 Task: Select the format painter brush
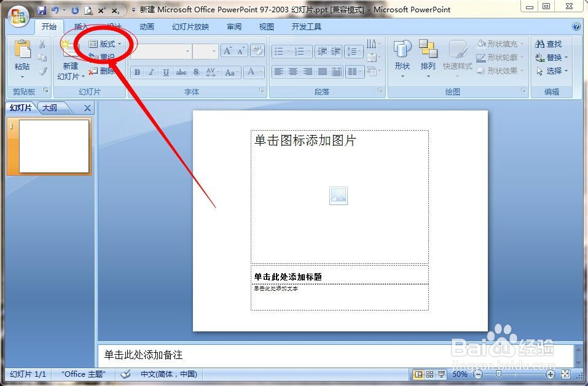click(x=42, y=71)
